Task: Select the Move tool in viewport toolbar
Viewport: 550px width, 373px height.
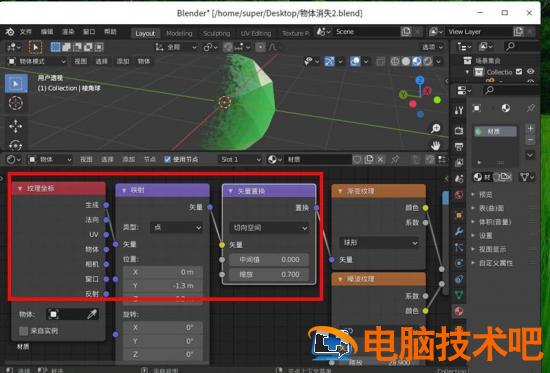Action: [16, 126]
